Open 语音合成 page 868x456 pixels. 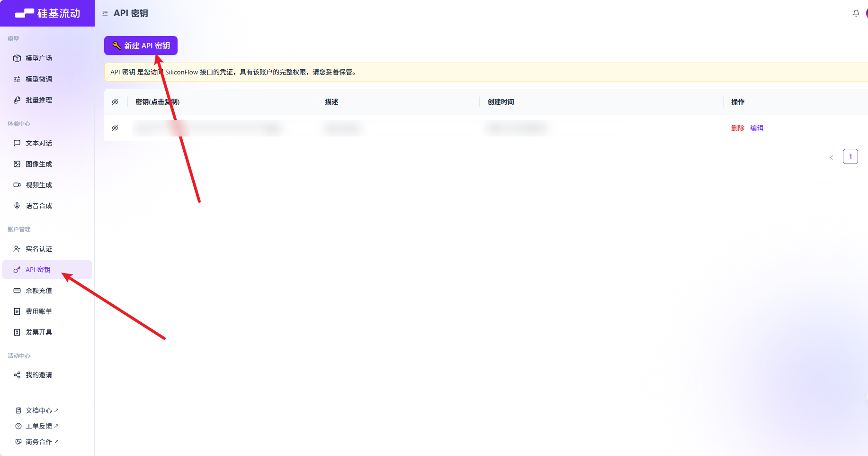[x=39, y=206]
